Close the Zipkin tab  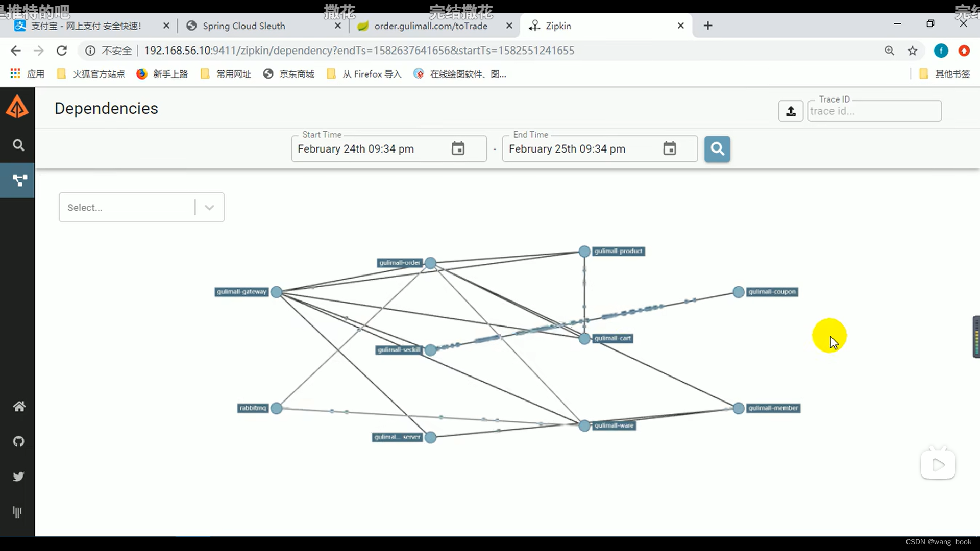pyautogui.click(x=680, y=26)
